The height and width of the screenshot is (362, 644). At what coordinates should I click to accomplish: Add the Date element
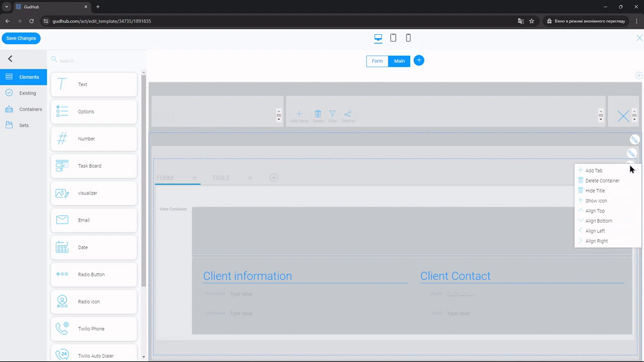pyautogui.click(x=94, y=247)
